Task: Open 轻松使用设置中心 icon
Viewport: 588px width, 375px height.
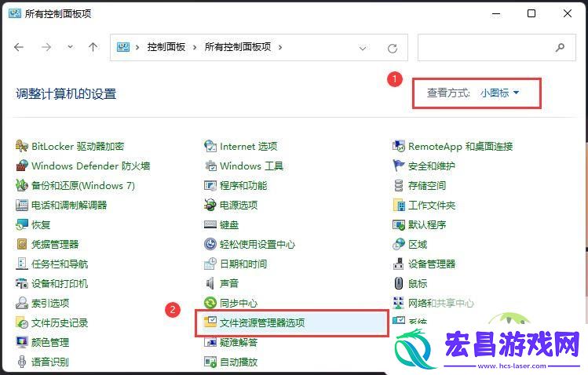Action: click(x=210, y=244)
